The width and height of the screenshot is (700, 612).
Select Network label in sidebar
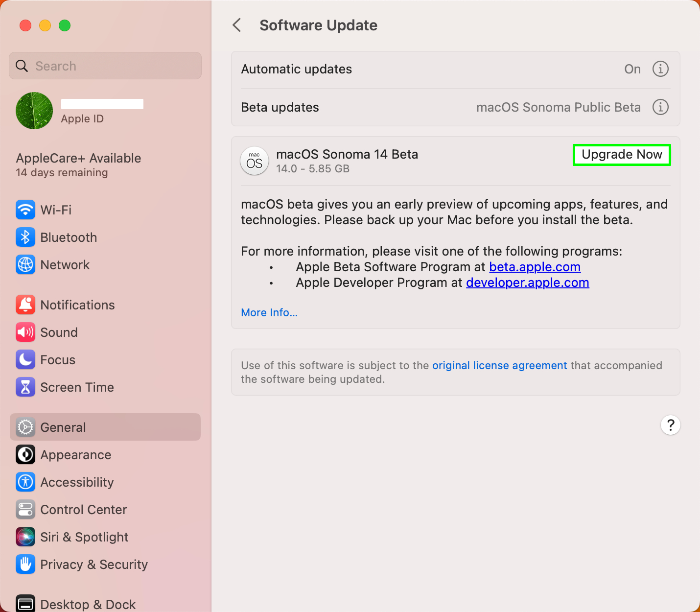(x=65, y=265)
